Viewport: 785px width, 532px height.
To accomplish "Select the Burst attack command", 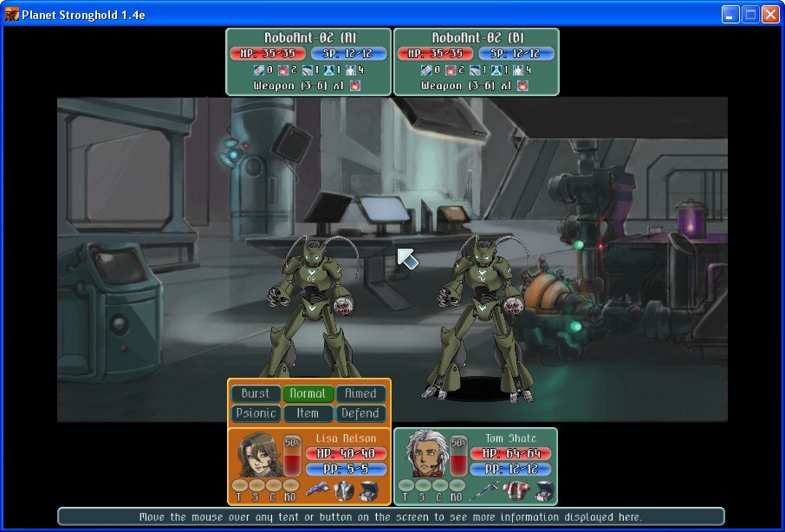I will (256, 393).
